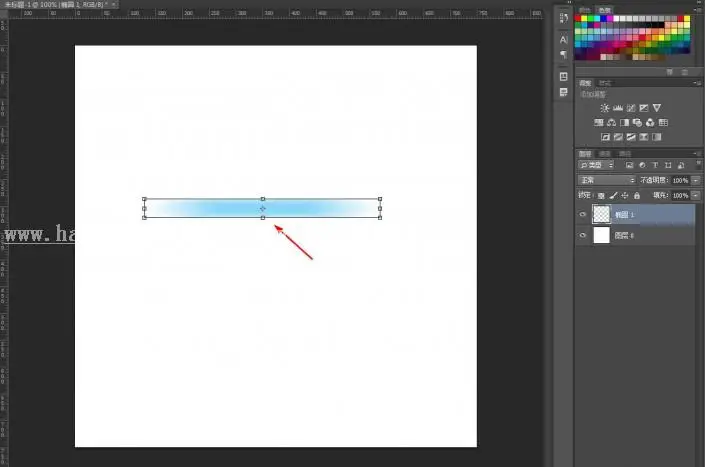The height and width of the screenshot is (467, 705).
Task: Add a Curves adjustment
Action: click(x=631, y=108)
